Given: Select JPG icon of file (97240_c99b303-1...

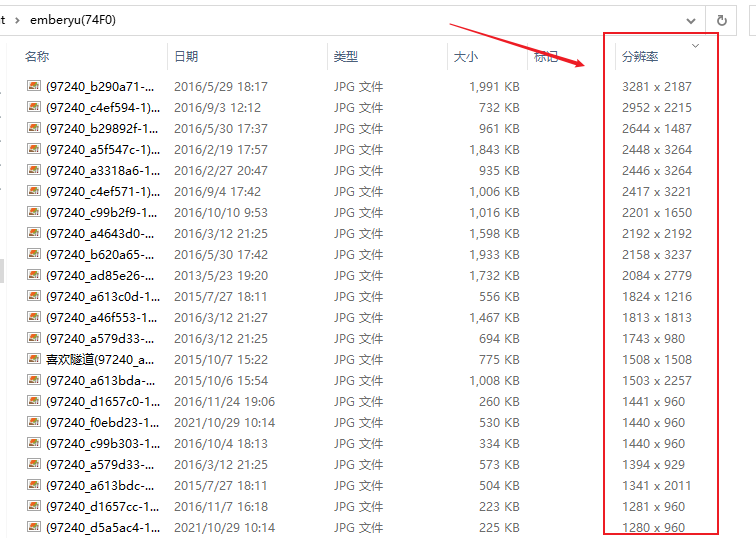Looking at the screenshot, I should (34, 444).
